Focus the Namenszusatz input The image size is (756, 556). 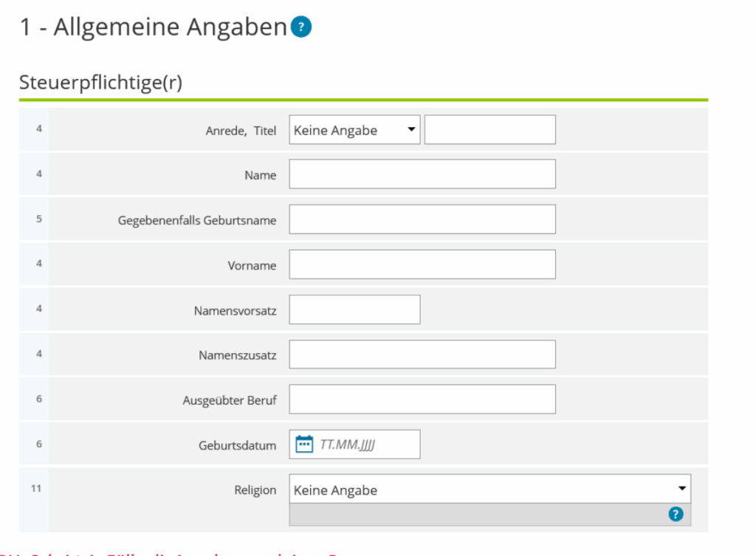[x=422, y=355]
